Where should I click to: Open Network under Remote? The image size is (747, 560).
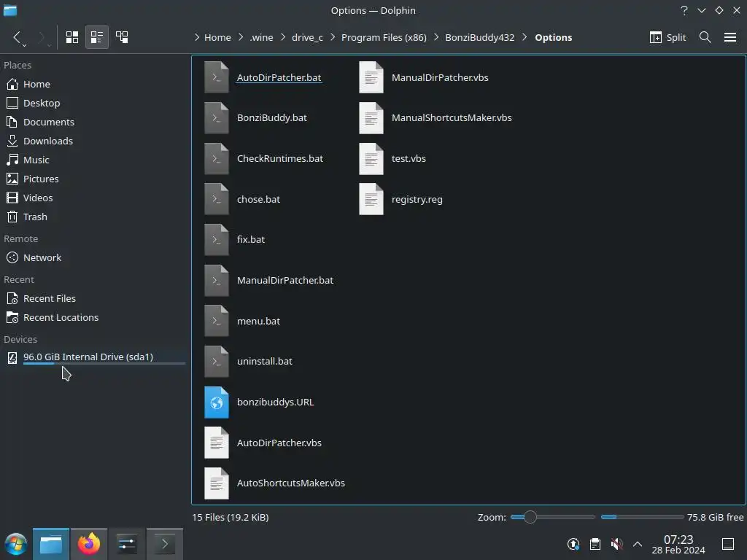click(93, 257)
